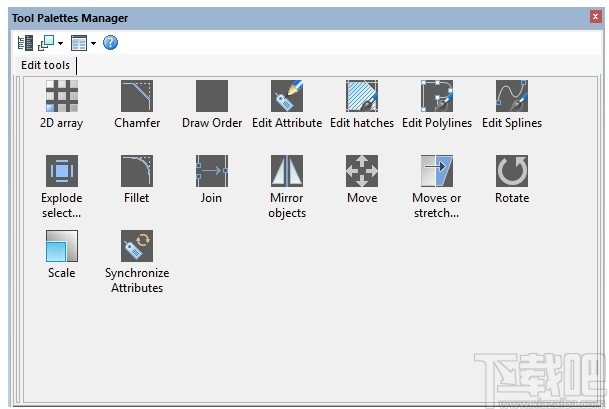Viewport: 609px width, 409px height.
Task: Open the view style dropdown arrow
Action: [x=94, y=43]
